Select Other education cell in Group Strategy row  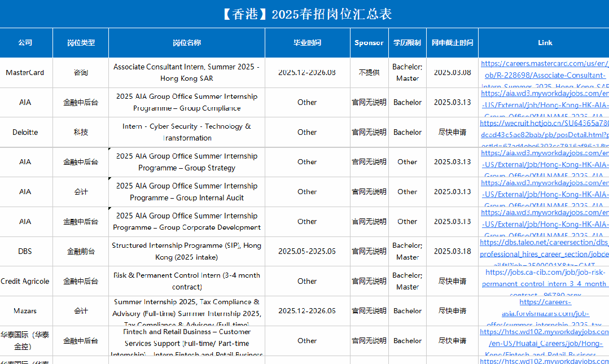click(408, 162)
